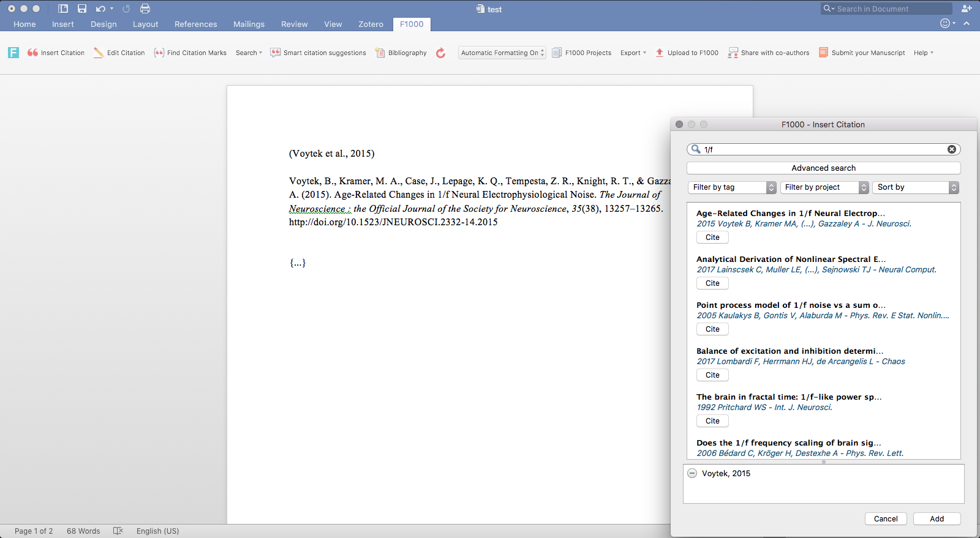Viewport: 980px width, 538px height.
Task: Click the redo icon in title bar
Action: pos(126,9)
